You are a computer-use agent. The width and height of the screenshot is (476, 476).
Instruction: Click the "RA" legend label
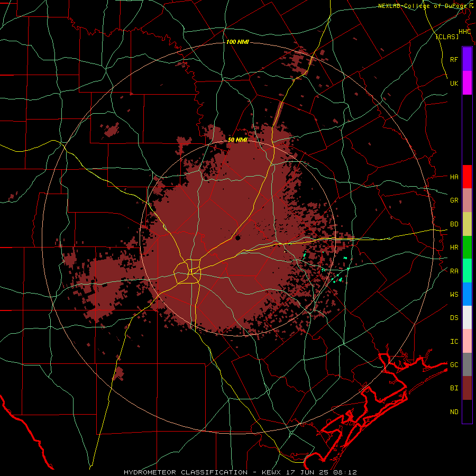[x=454, y=271]
